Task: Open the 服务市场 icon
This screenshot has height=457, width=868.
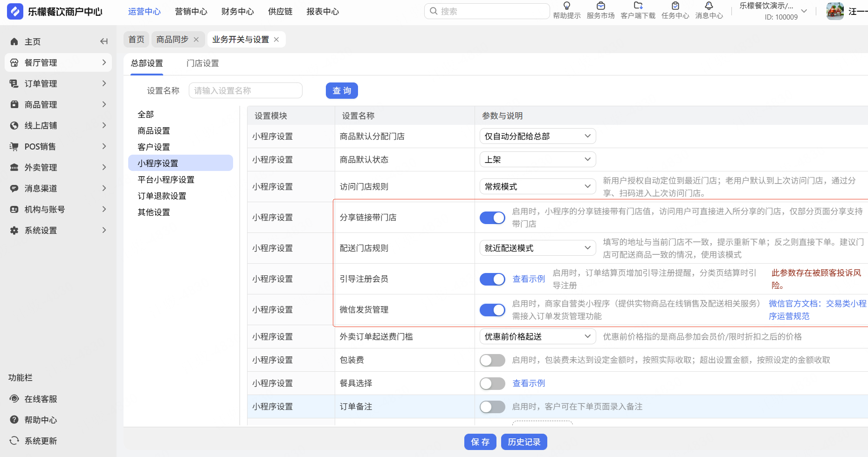Action: 600,6
